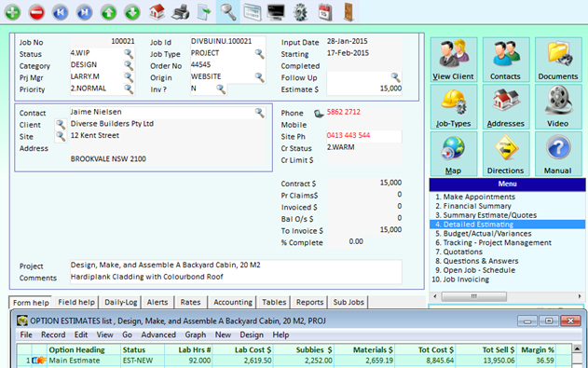
Task: Click the exit door icon
Action: pyautogui.click(x=349, y=12)
